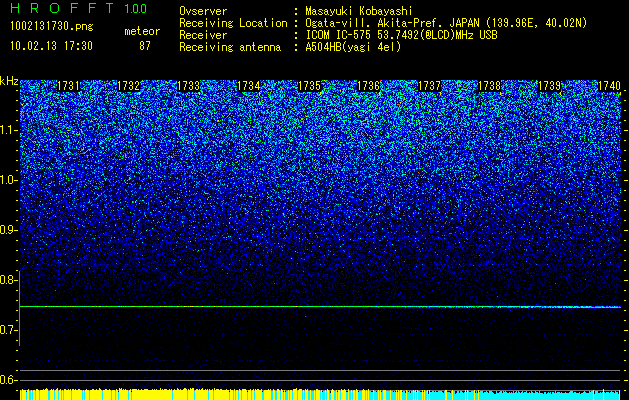Click the 'Ovserver' field label
629x400 pixels.
click(x=203, y=11)
